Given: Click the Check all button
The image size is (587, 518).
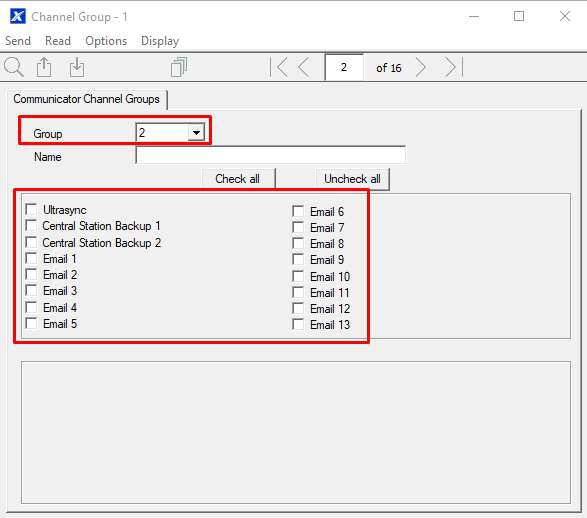Looking at the screenshot, I should pyautogui.click(x=238, y=179).
